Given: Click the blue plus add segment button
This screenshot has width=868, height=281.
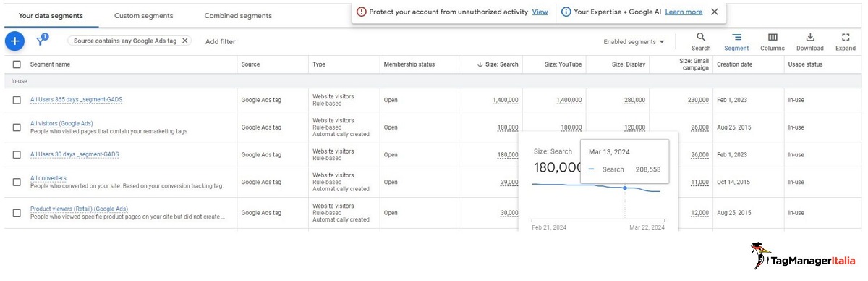Looking at the screenshot, I should 14,41.
